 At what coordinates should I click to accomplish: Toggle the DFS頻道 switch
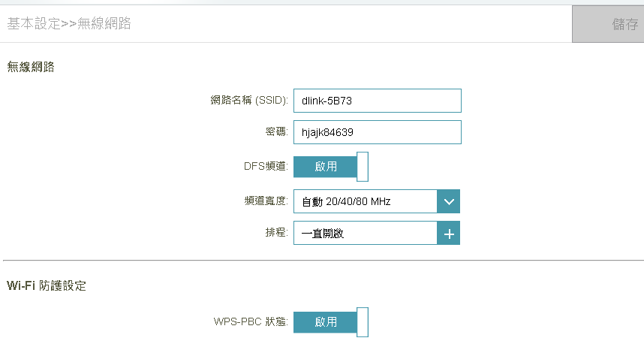(330, 167)
